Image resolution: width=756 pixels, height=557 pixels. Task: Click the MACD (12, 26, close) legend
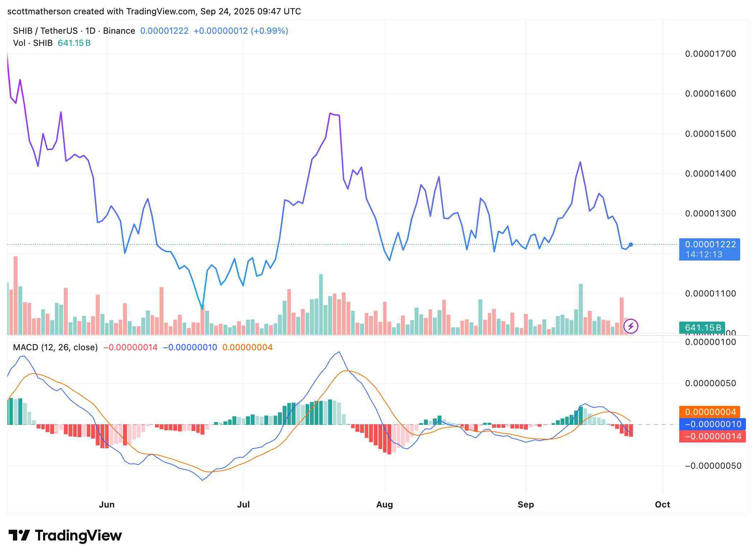[55, 347]
